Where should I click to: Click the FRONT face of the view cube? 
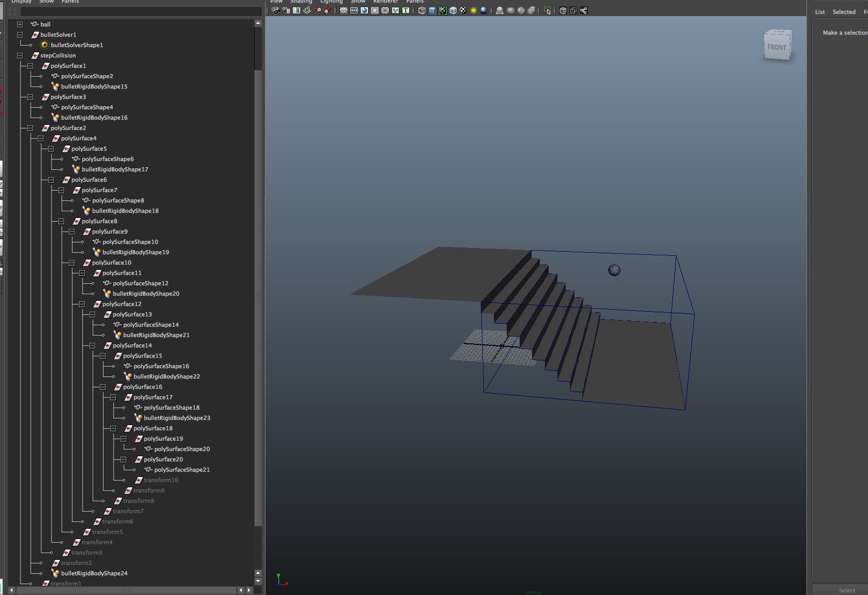(776, 47)
